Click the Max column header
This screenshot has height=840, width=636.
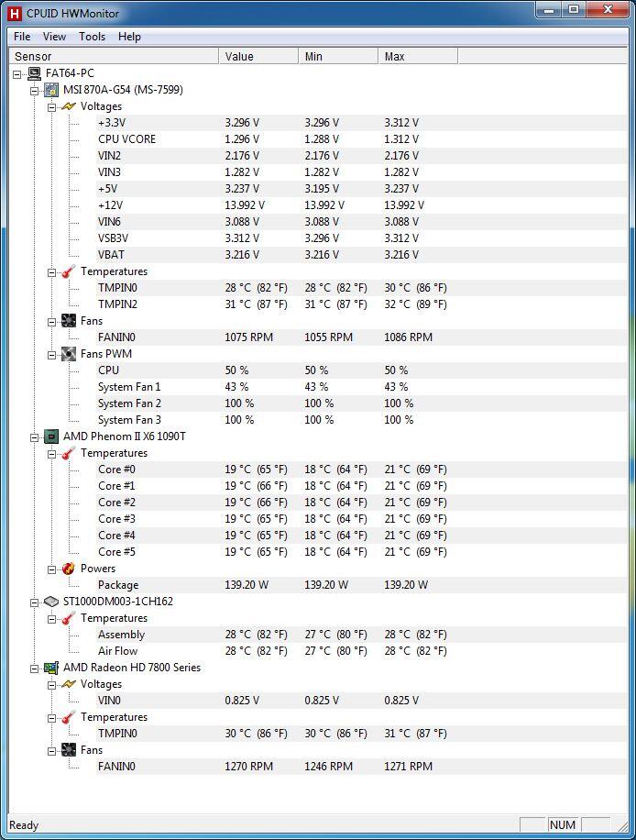coord(418,56)
